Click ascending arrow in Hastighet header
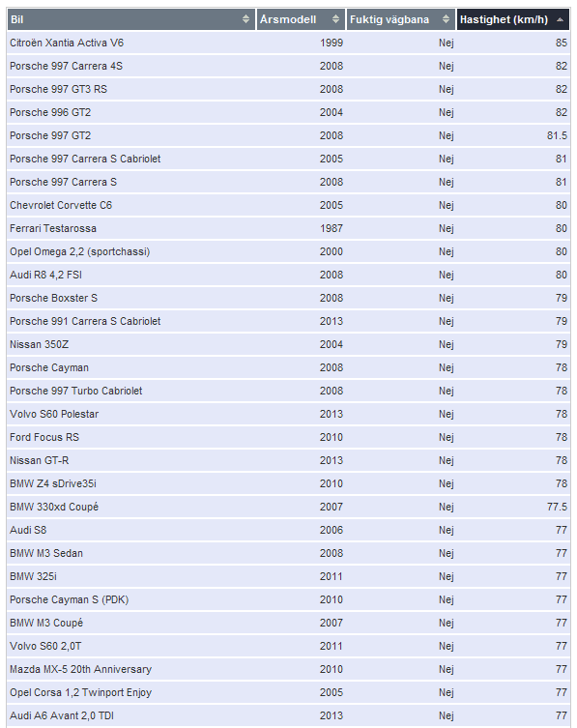 coord(560,19)
